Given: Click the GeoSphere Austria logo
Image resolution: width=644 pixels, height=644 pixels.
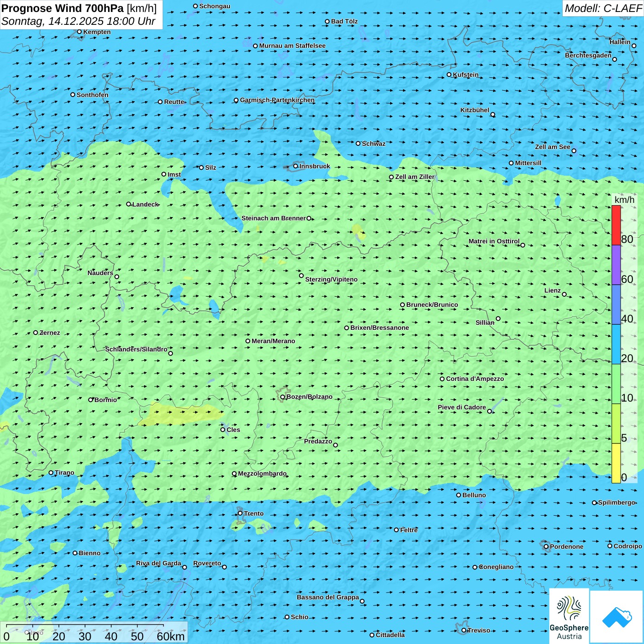Looking at the screenshot, I should tap(569, 616).
